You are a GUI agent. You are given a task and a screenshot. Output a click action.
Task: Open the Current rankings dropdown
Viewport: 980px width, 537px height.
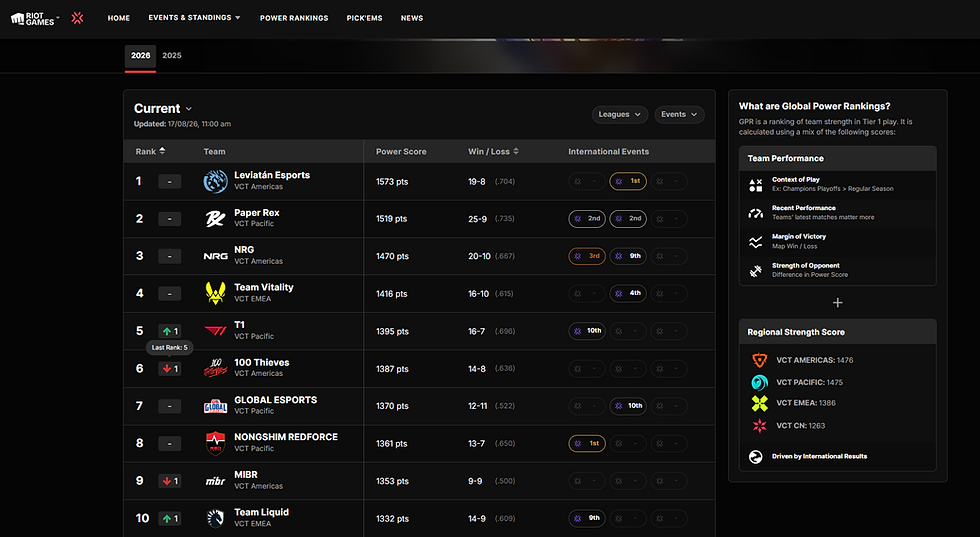[163, 109]
